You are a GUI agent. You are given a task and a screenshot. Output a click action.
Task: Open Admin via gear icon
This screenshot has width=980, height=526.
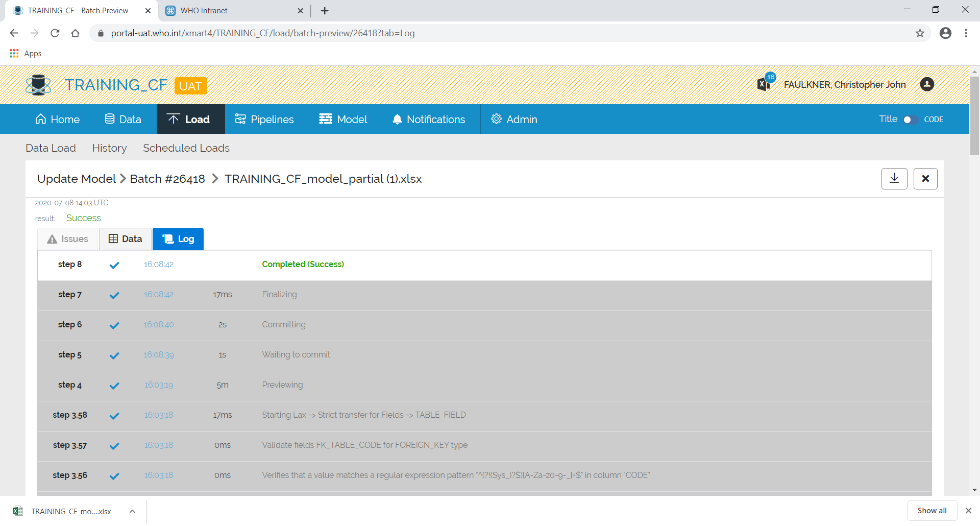coord(496,118)
